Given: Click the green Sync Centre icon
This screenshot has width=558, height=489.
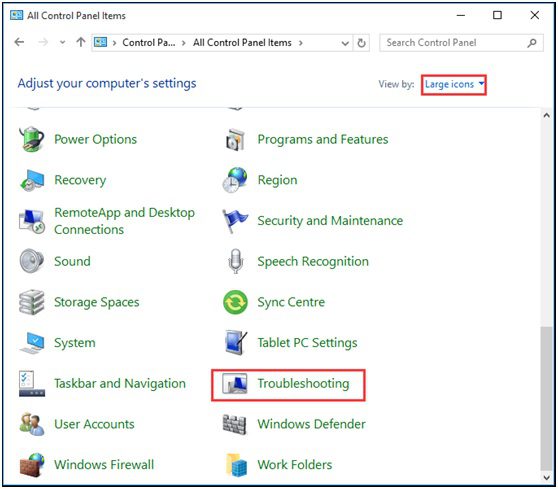Looking at the screenshot, I should [235, 302].
